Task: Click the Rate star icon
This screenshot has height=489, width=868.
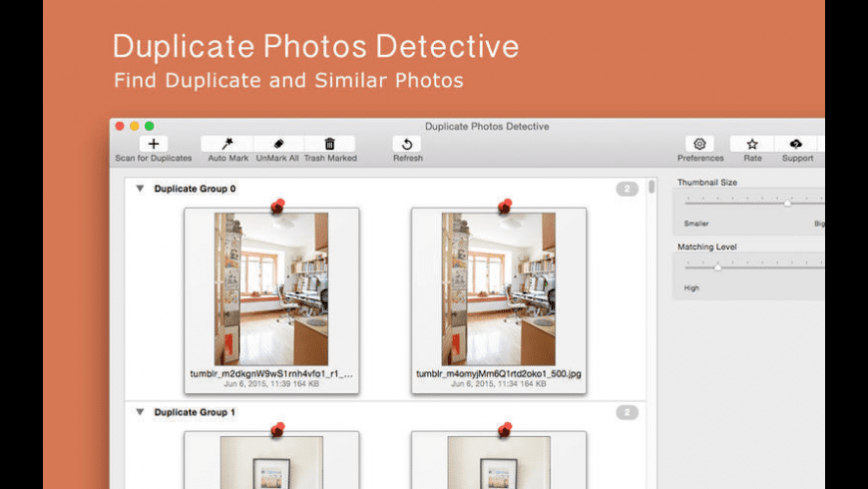Action: [751, 144]
